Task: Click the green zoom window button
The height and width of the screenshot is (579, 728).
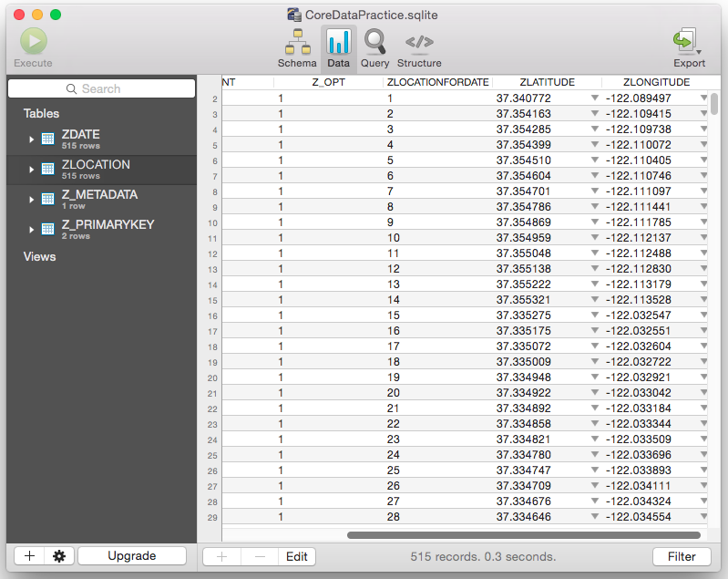Action: pyautogui.click(x=56, y=15)
